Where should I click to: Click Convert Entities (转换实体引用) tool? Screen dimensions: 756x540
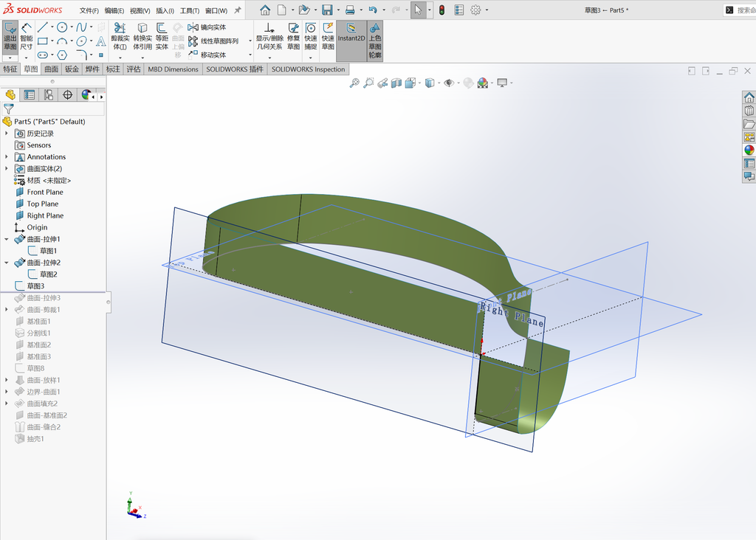click(142, 36)
